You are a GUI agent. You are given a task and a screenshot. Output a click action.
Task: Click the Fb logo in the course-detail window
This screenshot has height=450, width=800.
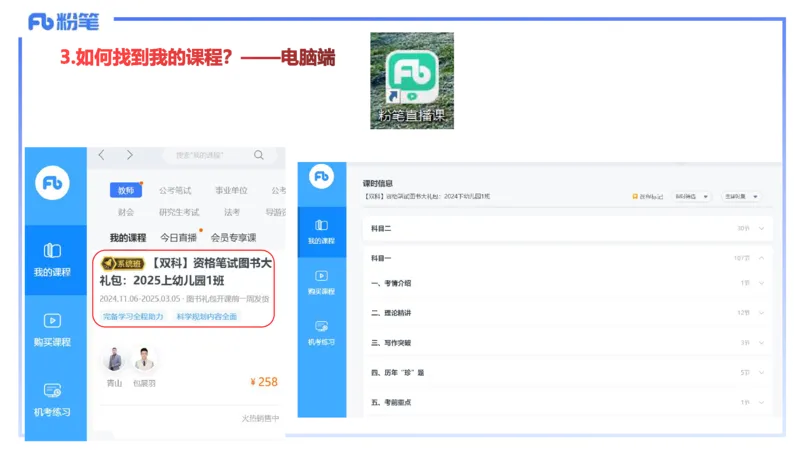321,177
